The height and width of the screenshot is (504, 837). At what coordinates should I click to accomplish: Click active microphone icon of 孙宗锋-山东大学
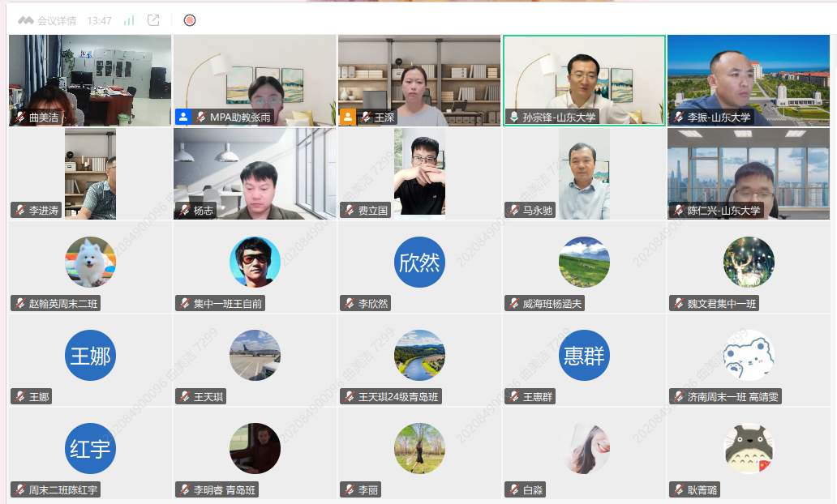click(513, 117)
